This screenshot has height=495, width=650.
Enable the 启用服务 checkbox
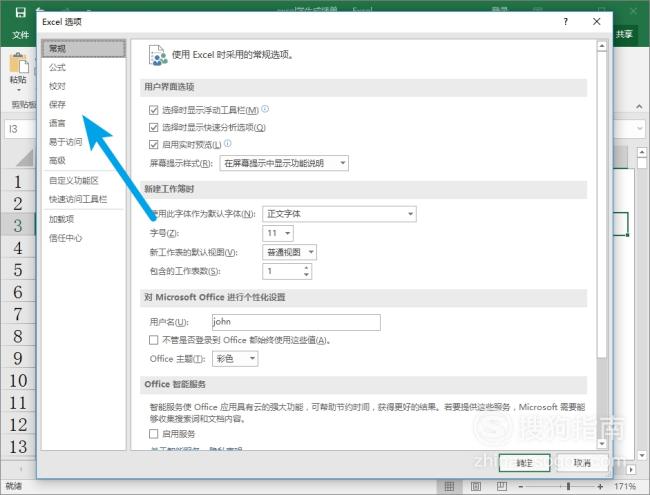click(x=153, y=434)
